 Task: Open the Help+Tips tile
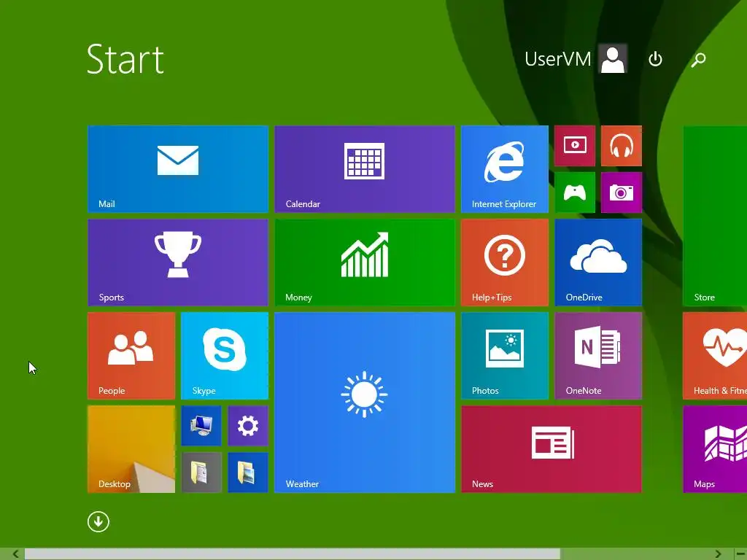[x=505, y=262]
